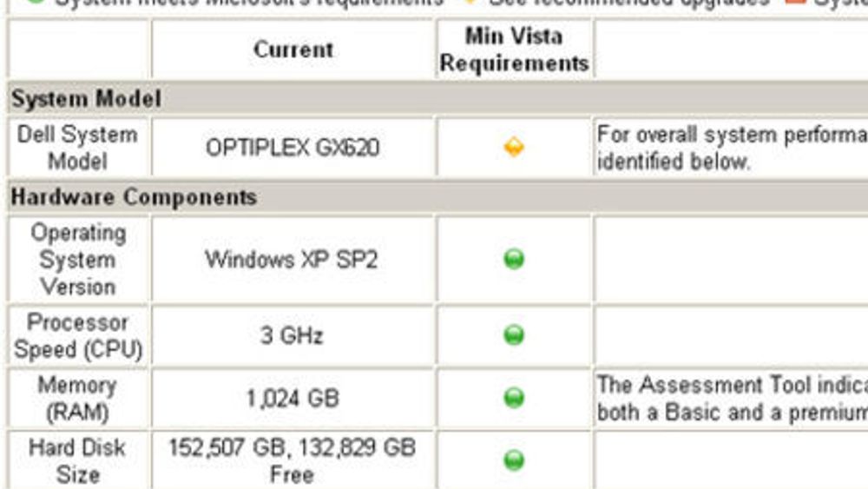The width and height of the screenshot is (868, 489).
Task: Click the Assessment Tool note text
Action: [732, 398]
